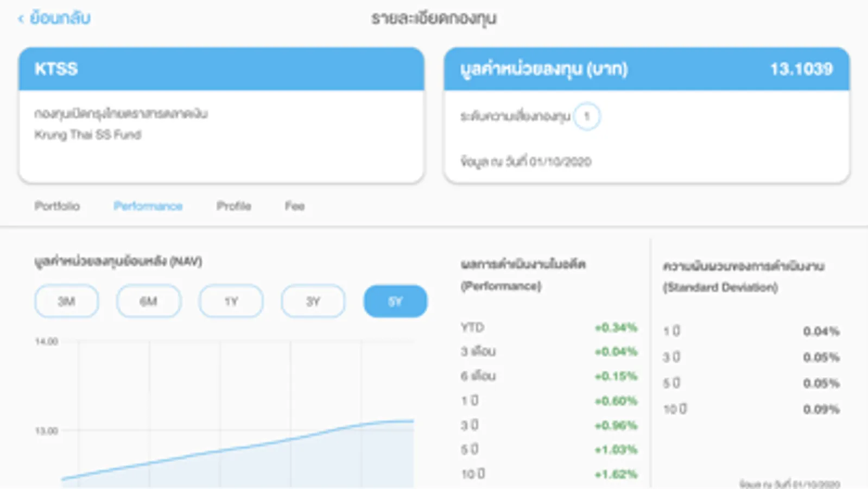
Task: Click the 1-year standard deviation 0.04%
Action: click(x=821, y=331)
